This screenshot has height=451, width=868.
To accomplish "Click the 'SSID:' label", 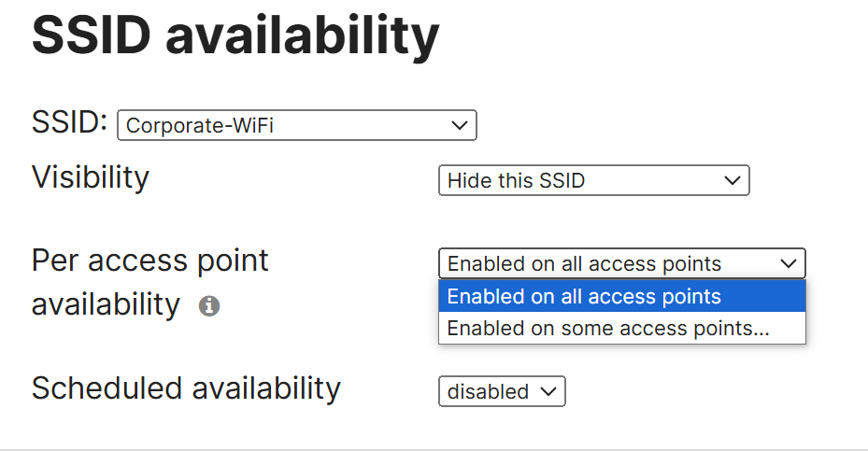I will point(69,121).
